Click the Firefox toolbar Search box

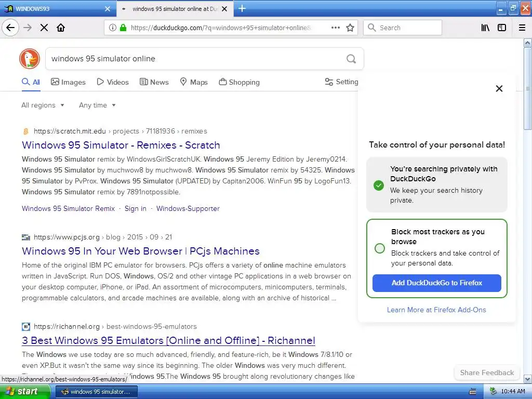click(x=403, y=28)
